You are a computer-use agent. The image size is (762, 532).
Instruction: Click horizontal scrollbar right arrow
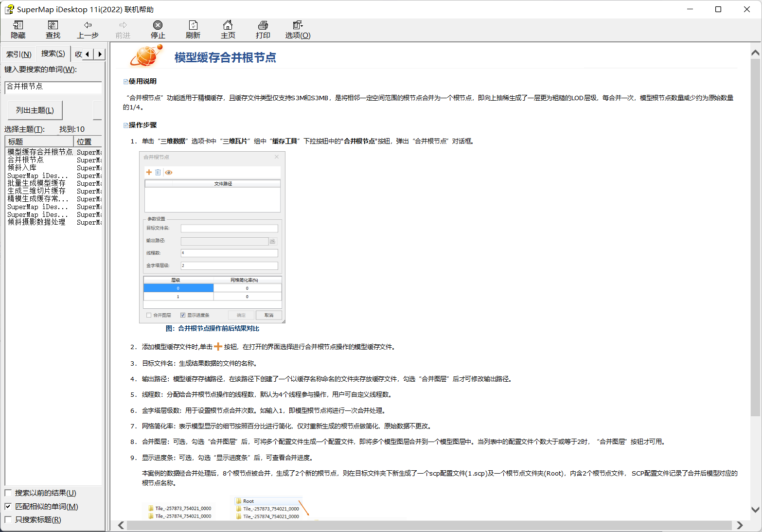740,525
